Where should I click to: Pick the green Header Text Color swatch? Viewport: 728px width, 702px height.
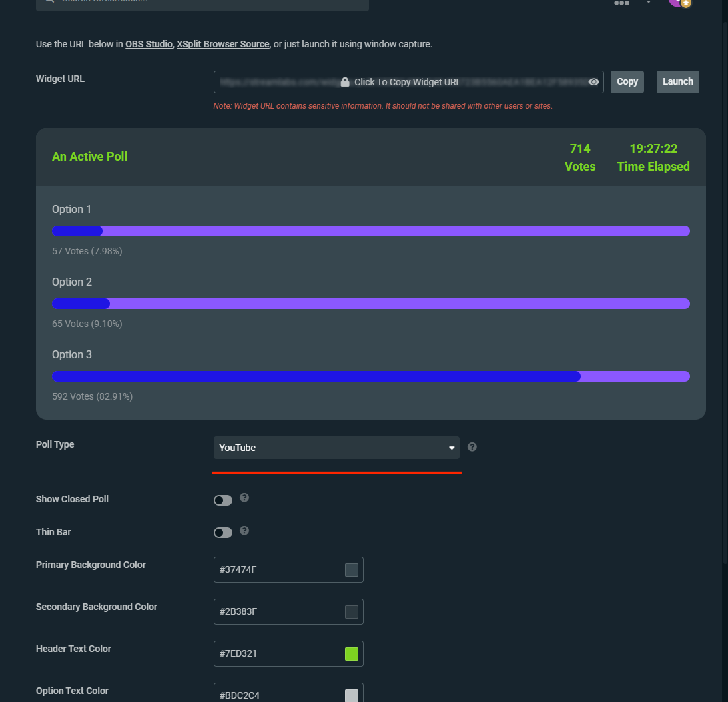click(x=351, y=653)
